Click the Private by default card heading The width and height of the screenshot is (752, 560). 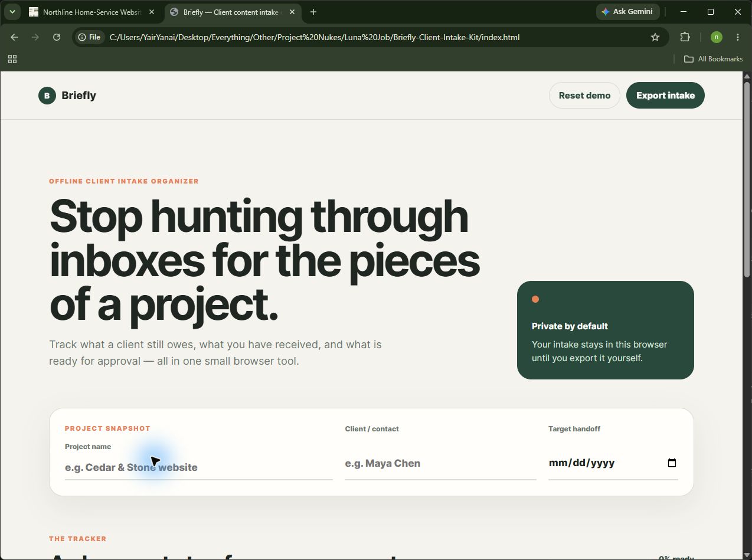coord(570,326)
